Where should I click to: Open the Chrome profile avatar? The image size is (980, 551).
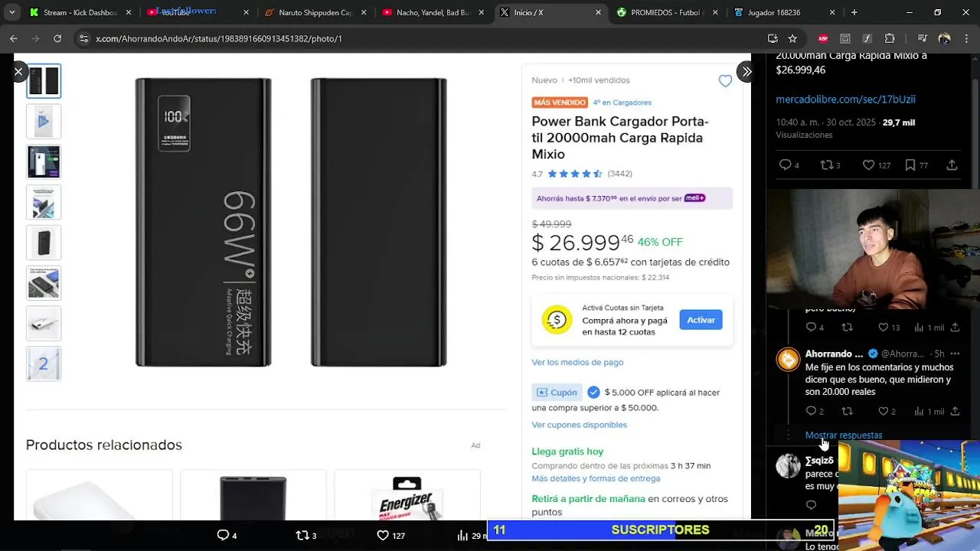point(945,38)
